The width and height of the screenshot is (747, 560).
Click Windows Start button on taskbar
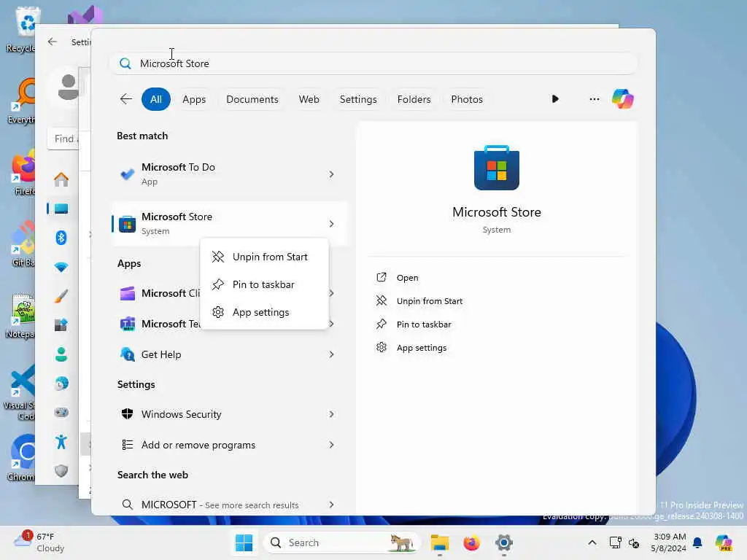244,542
